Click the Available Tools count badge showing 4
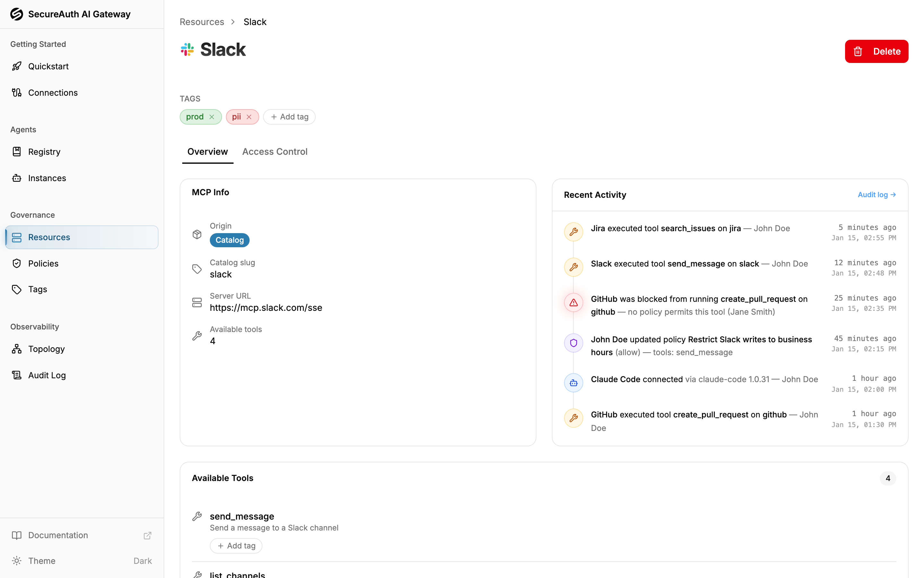The width and height of the screenshot is (924, 578). tap(888, 478)
